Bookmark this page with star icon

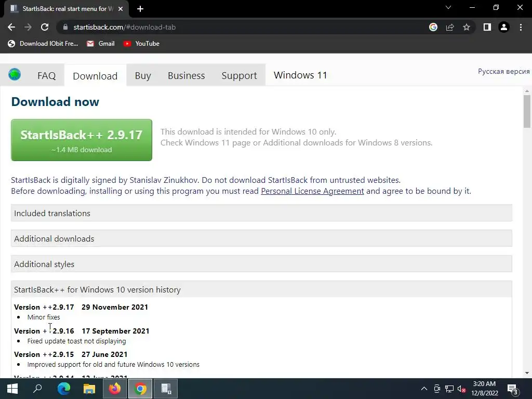[x=467, y=27]
